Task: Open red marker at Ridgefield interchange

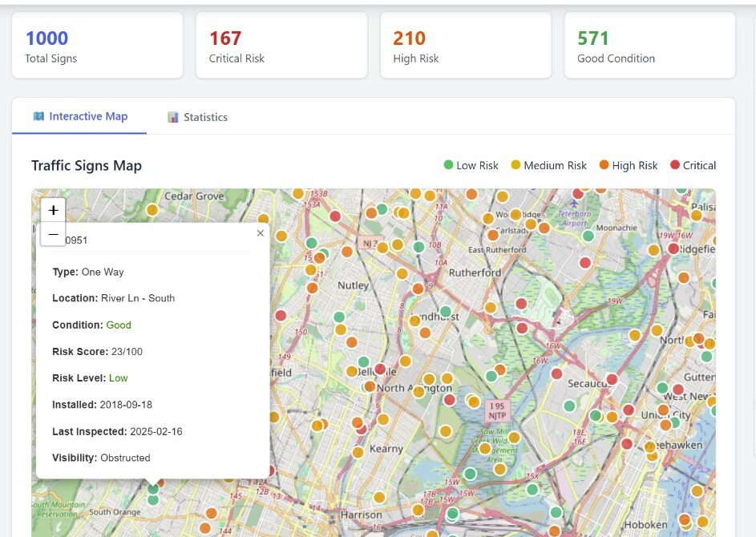Action: pyautogui.click(x=673, y=248)
